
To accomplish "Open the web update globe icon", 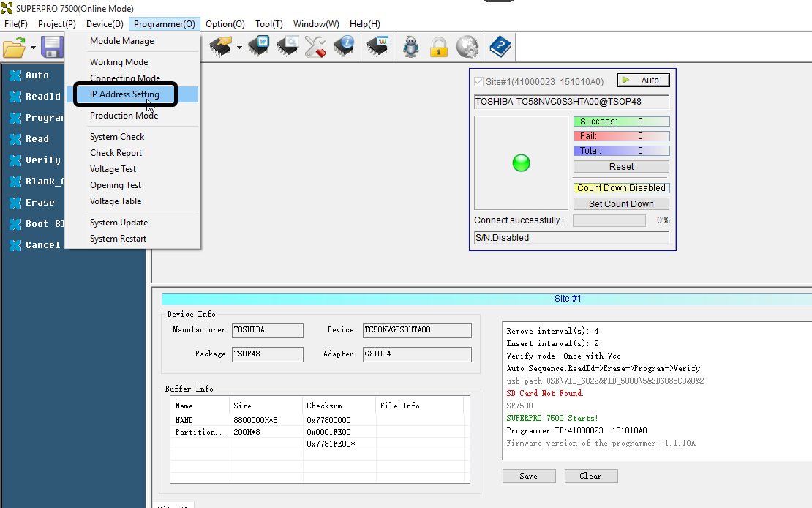I will click(466, 46).
